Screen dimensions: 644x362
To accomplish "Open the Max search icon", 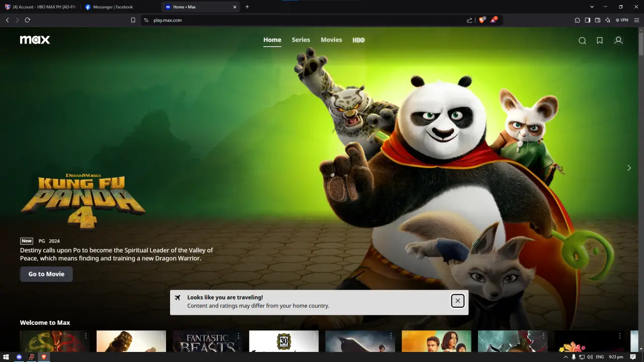I will point(582,41).
